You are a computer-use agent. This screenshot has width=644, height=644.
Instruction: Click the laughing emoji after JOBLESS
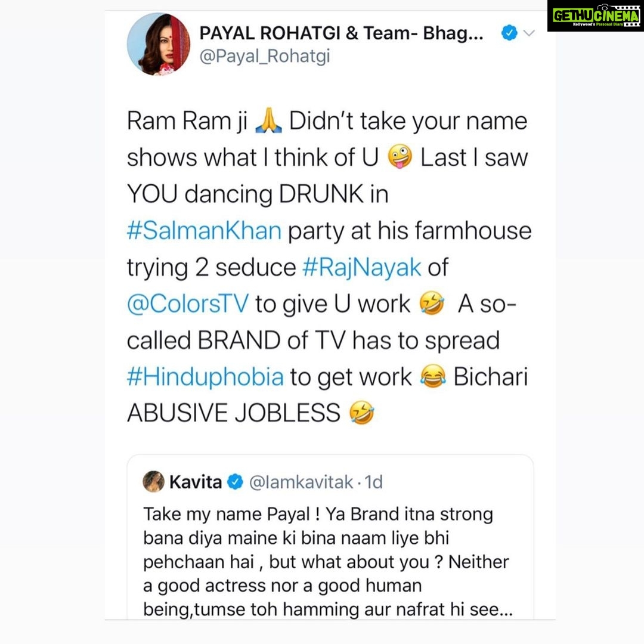[361, 413]
